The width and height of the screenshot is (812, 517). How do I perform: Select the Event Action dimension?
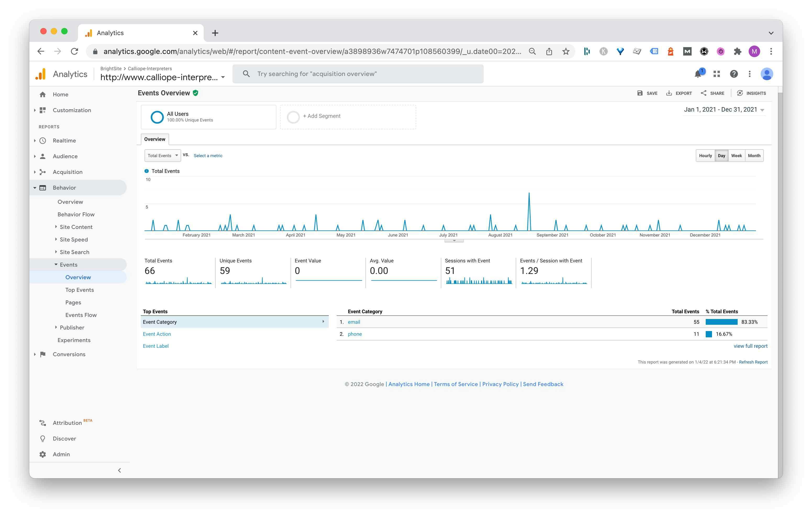[x=157, y=334]
